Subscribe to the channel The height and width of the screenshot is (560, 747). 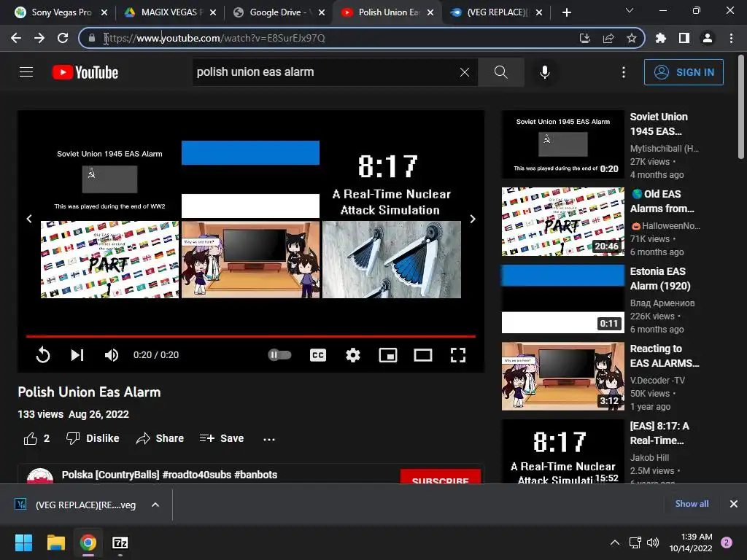(x=440, y=478)
